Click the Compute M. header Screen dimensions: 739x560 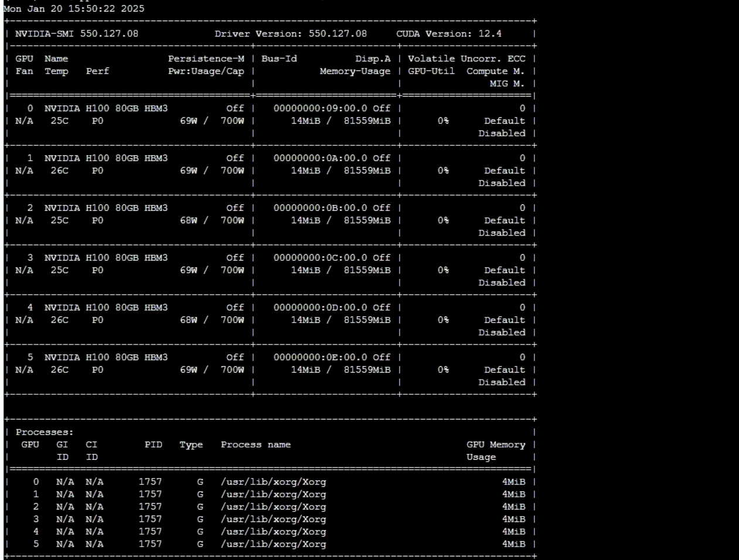pos(496,71)
